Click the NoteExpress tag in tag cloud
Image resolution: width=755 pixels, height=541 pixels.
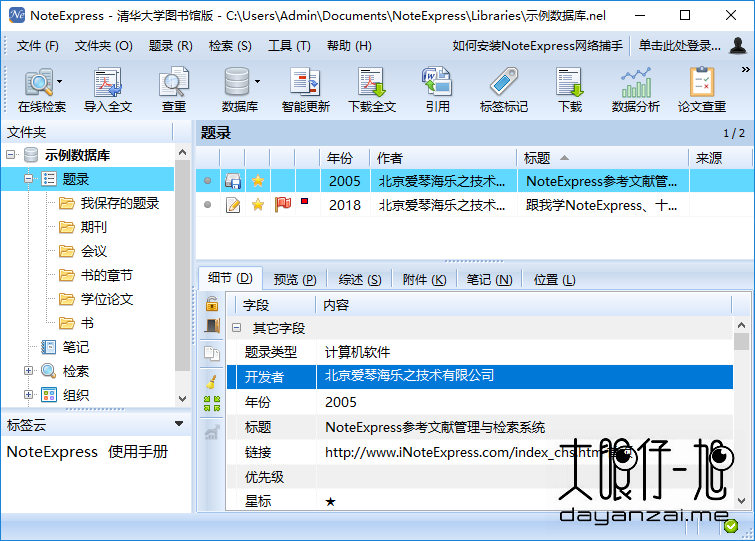52,452
